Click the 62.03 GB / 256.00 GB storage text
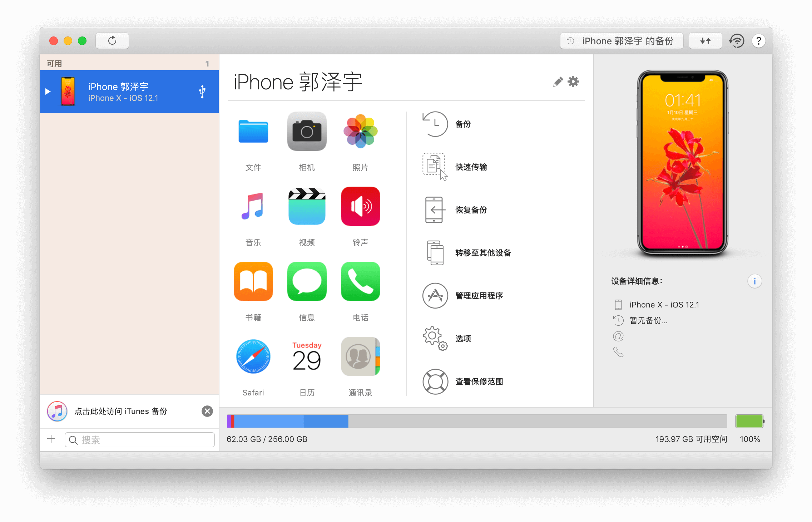812x522 pixels. (x=267, y=439)
